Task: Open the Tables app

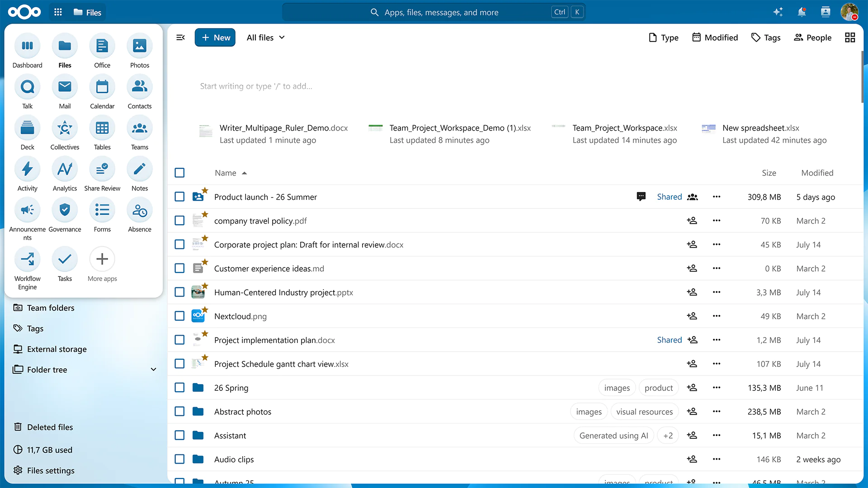Action: coord(102,133)
